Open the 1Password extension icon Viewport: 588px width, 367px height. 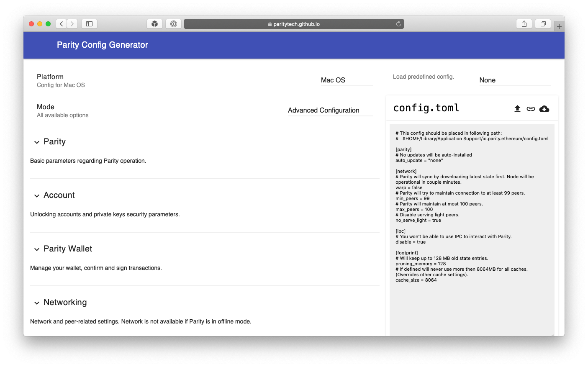tap(173, 24)
